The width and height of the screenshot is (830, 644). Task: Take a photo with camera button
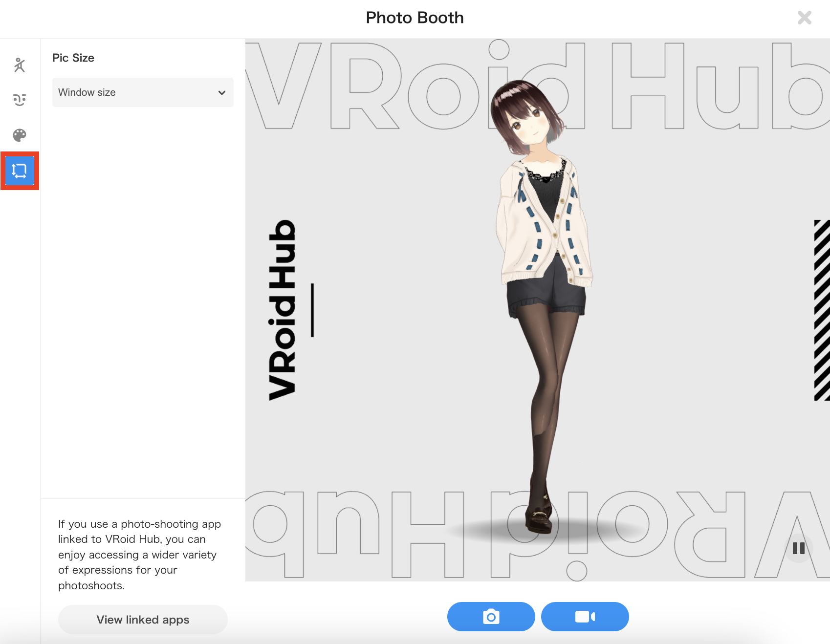(x=491, y=617)
